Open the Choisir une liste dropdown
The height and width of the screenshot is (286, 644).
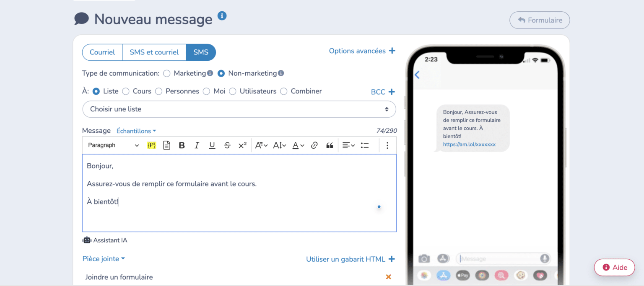click(x=239, y=109)
